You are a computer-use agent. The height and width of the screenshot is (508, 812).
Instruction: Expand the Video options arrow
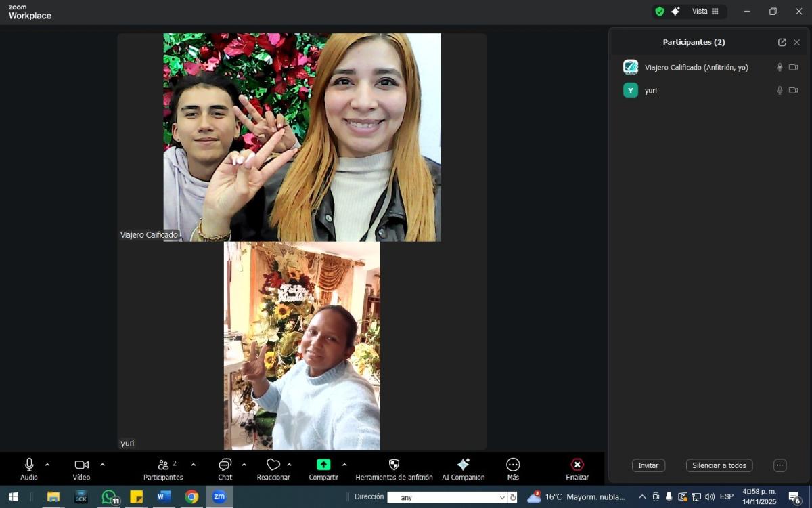103,465
